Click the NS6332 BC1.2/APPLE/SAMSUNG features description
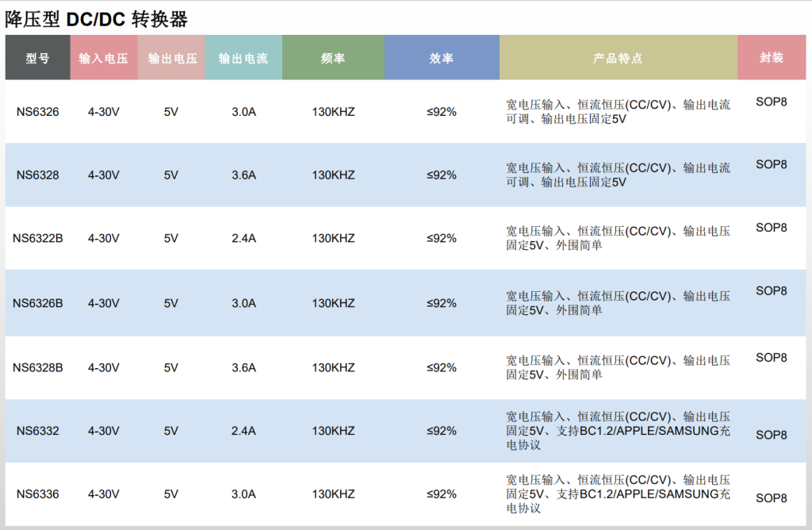812x530 pixels. coord(619,431)
